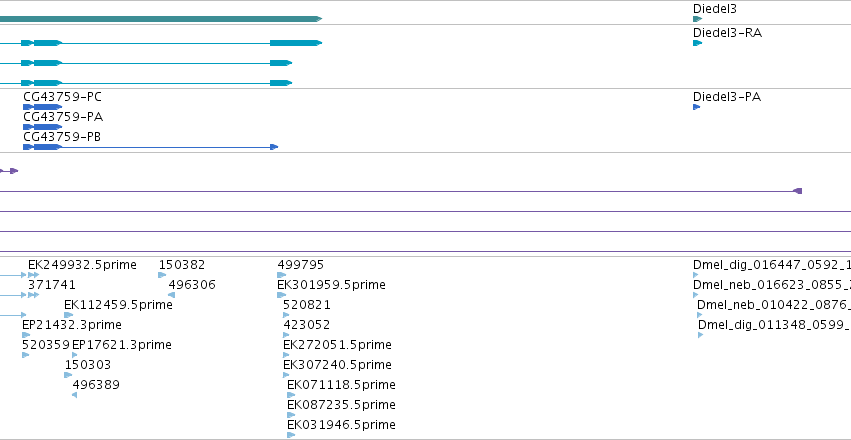Open the Dmel_neb_010422_0876 read label
This screenshot has width=851, height=440.
pyautogui.click(x=774, y=305)
